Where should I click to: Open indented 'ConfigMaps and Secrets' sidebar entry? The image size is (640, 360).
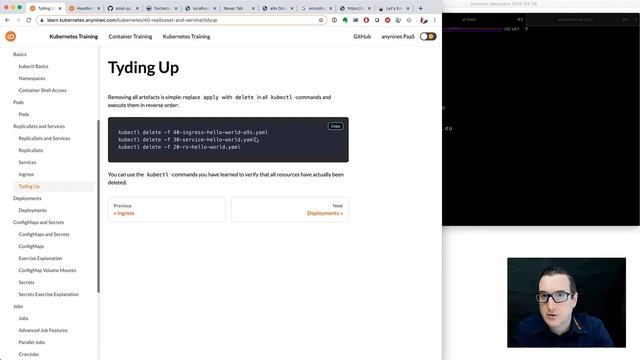coord(44,234)
